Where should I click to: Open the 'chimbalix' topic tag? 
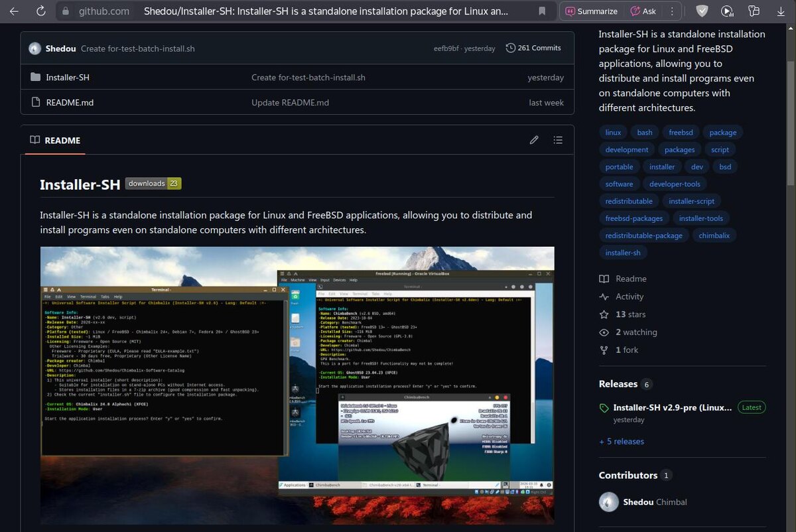(x=714, y=235)
